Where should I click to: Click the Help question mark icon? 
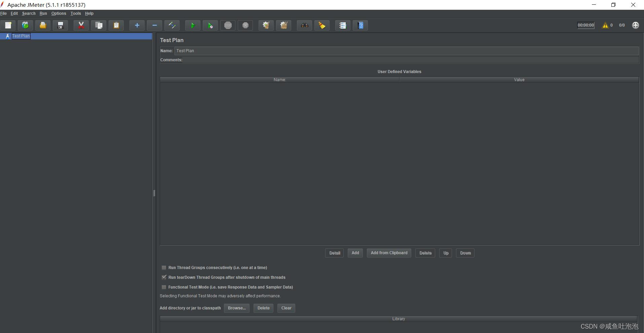coord(361,25)
